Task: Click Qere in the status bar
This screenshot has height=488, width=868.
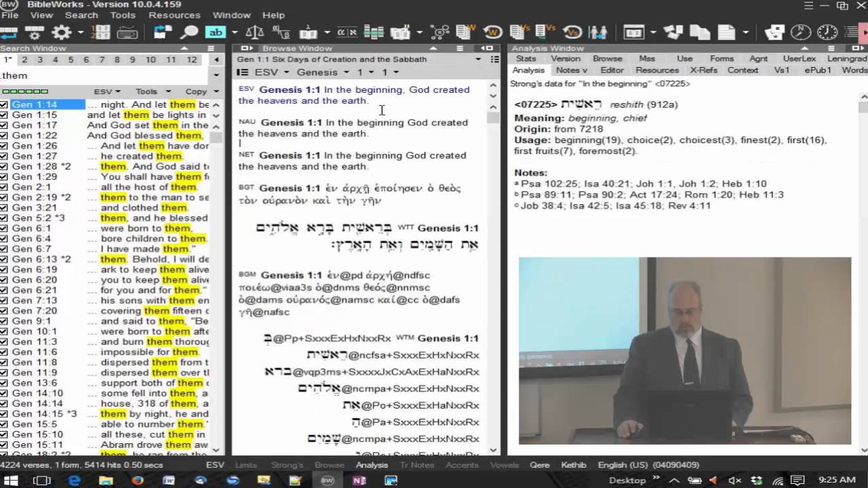Action: (539, 465)
